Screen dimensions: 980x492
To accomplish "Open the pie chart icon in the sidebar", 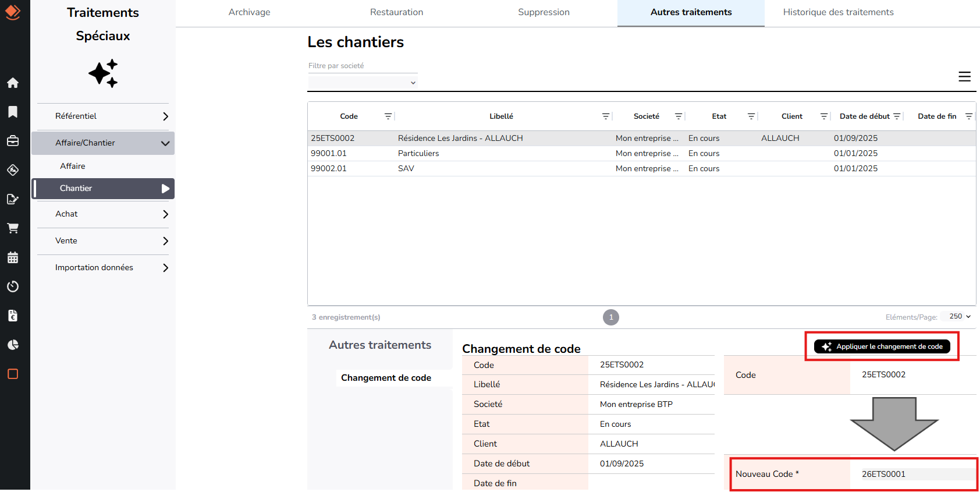I will point(13,345).
